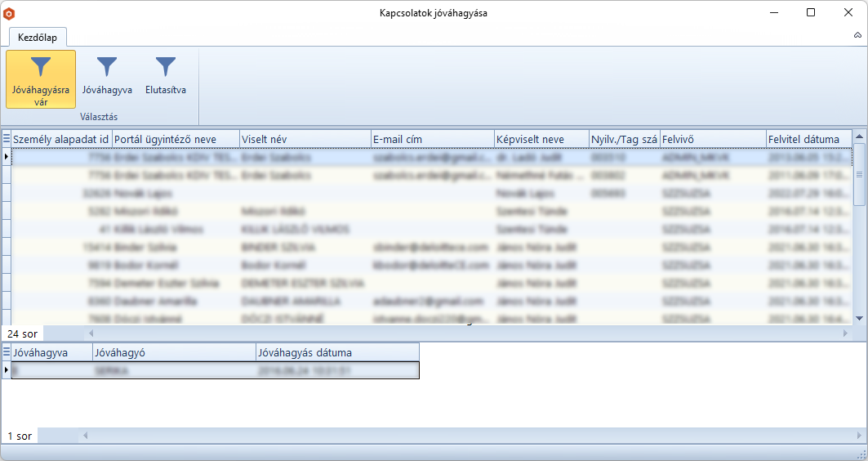Sort by Portál ügyintéző neve column
Screen dimensions: 868x461
coord(175,139)
